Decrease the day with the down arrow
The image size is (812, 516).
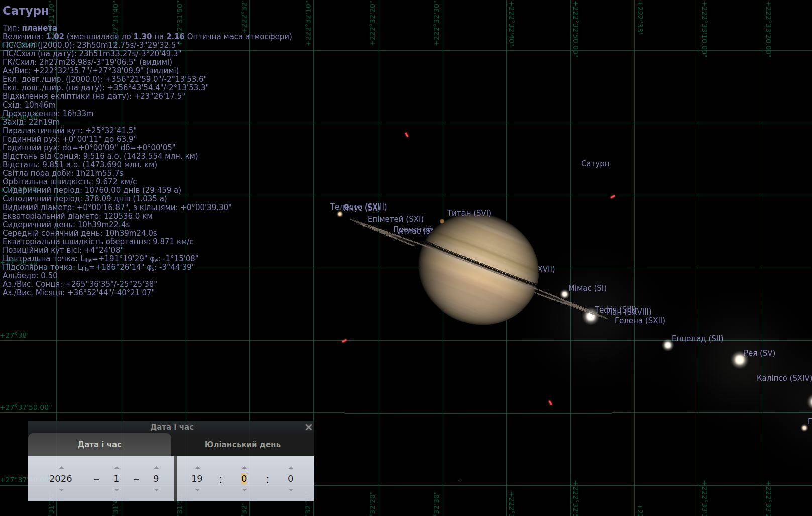(x=156, y=490)
